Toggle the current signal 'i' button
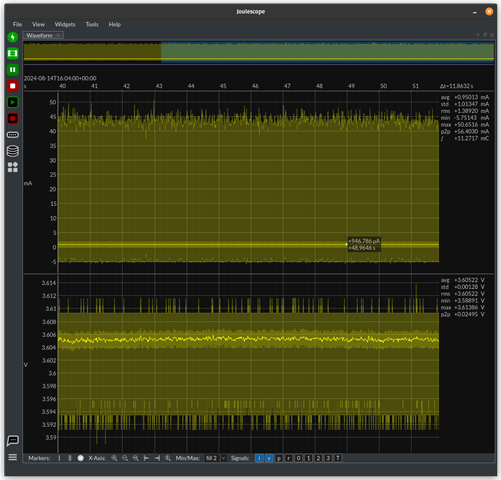Screen dimensions: 501x480 259,458
